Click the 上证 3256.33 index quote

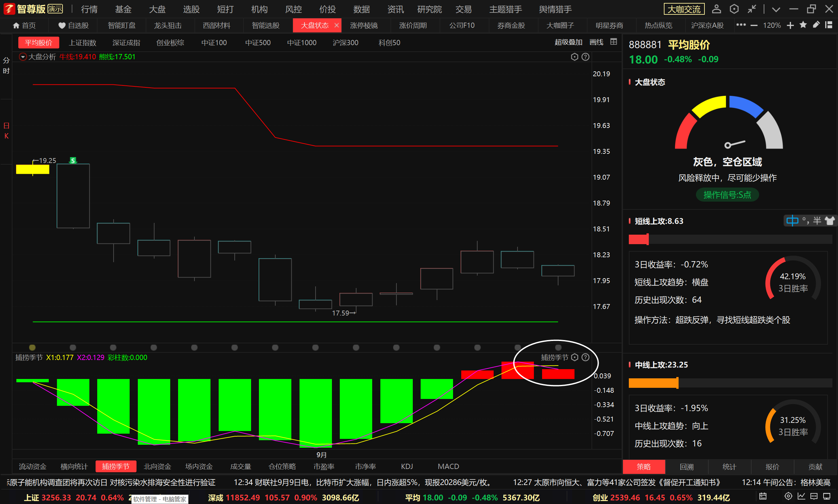tap(74, 497)
